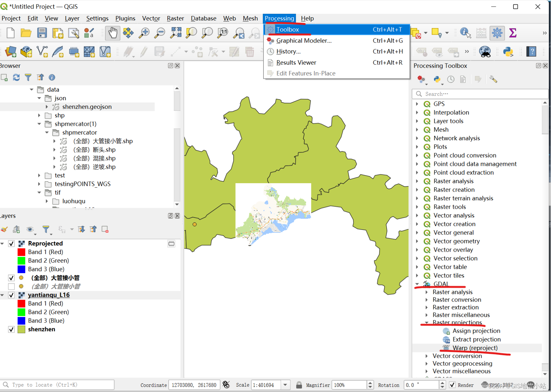The image size is (551, 392).
Task: Open the Vector menu
Action: [x=151, y=18]
